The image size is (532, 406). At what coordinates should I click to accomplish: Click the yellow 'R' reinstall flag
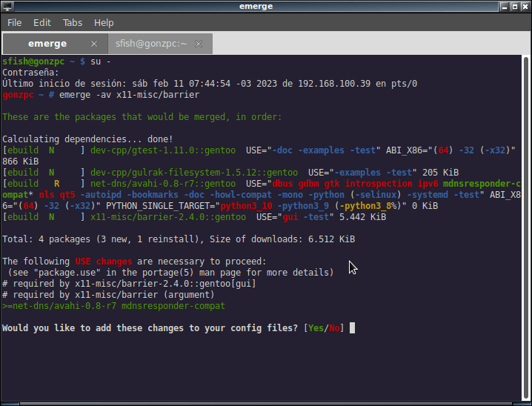[56, 184]
